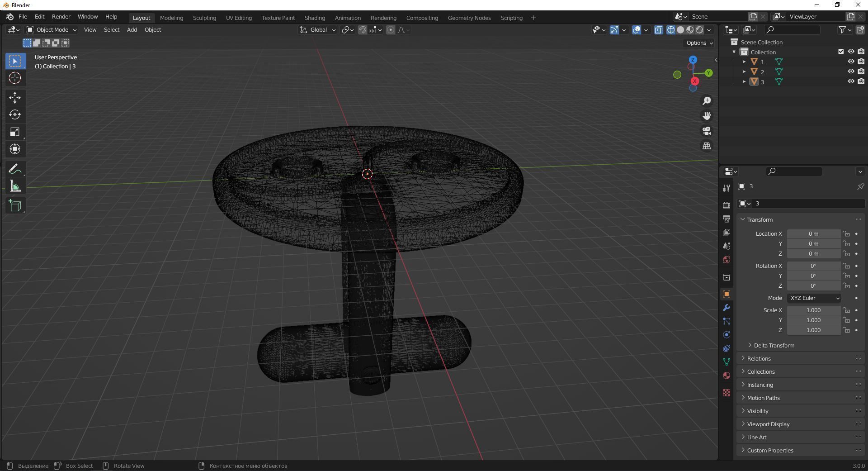Open the World properties tab
868x471 pixels.
click(x=726, y=260)
